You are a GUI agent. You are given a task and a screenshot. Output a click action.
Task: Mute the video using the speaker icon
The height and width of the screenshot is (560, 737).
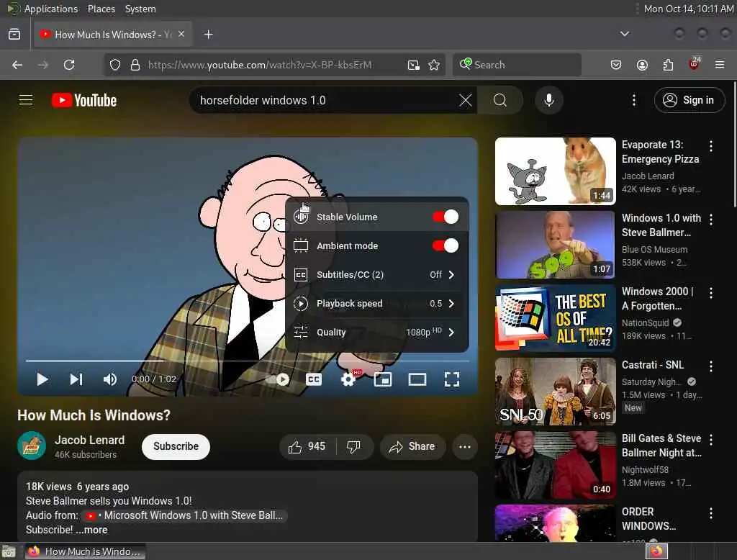110,379
